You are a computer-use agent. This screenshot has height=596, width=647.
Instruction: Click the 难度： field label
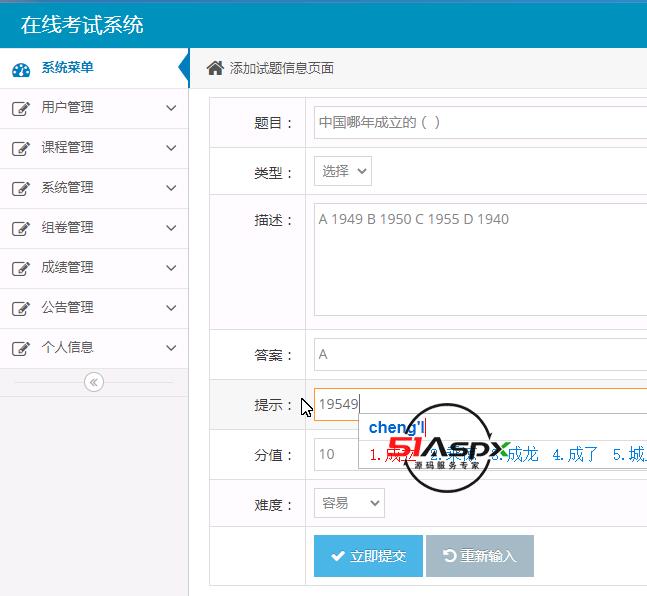[x=274, y=505]
